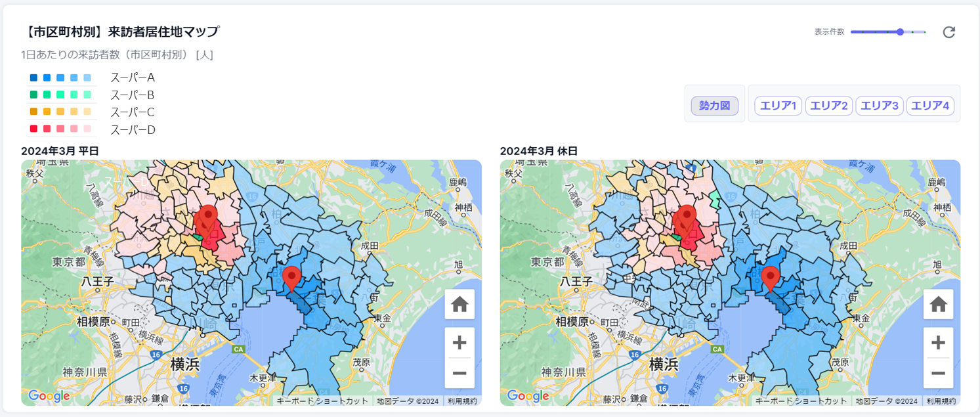
Task: Click the refresh icon at top right
Action: tap(948, 32)
